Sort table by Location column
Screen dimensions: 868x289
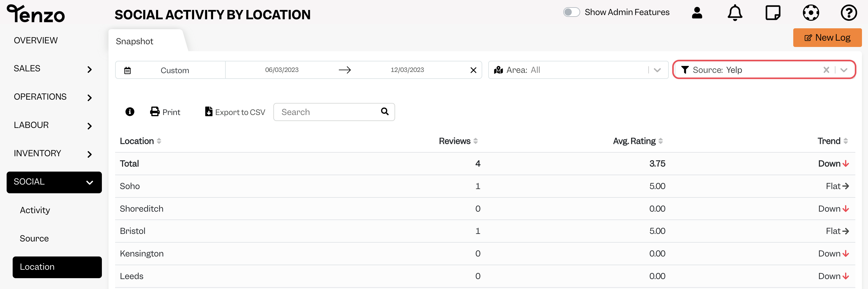[x=140, y=141]
